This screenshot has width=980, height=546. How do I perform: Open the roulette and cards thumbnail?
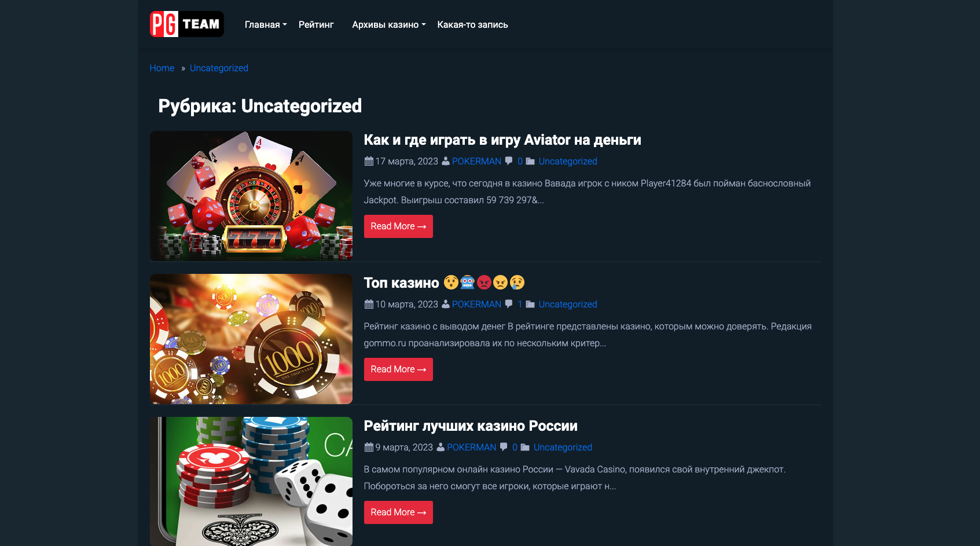[x=251, y=196]
